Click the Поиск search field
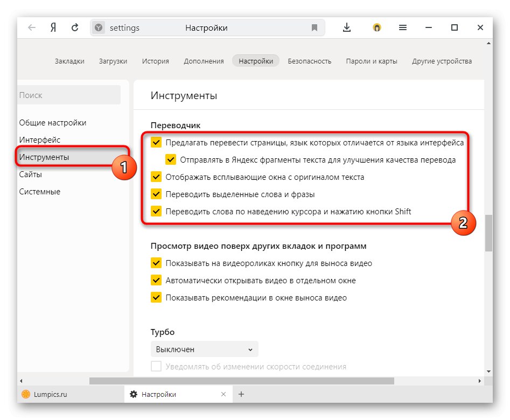 [68, 95]
